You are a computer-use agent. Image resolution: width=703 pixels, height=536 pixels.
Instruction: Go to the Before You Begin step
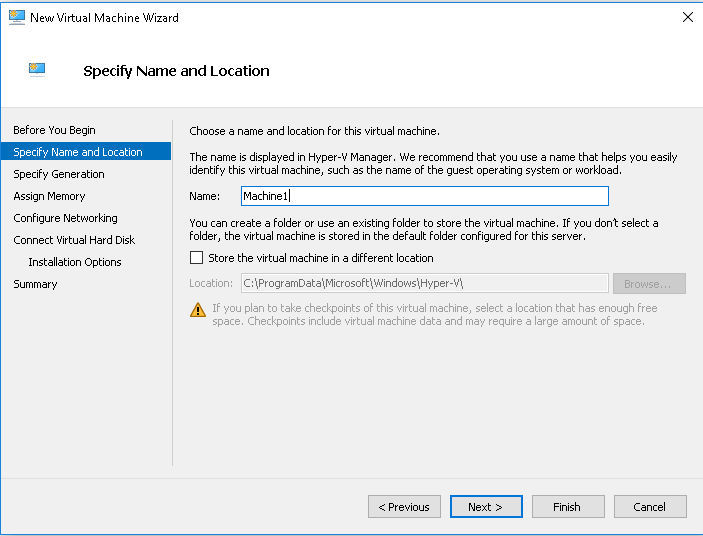coord(54,130)
